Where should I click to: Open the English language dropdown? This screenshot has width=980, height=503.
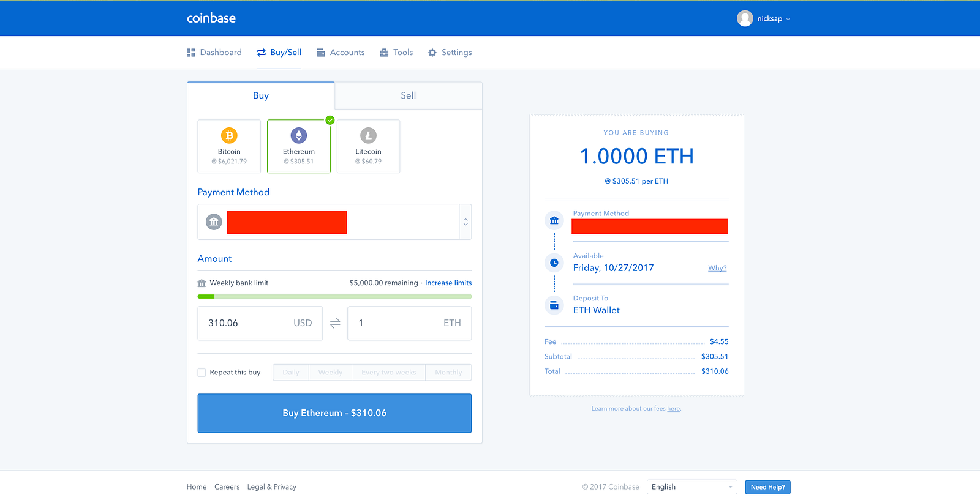(692, 487)
